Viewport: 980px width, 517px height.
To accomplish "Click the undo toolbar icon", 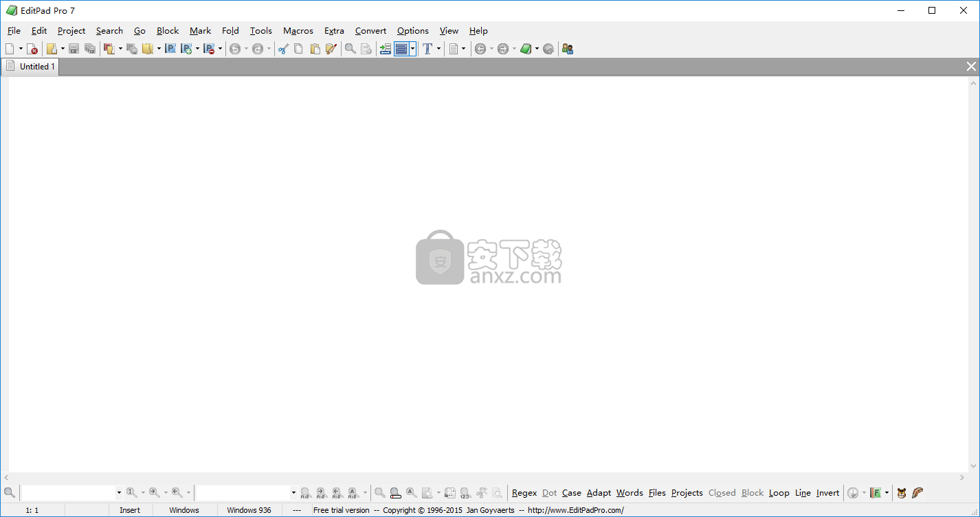I will (235, 49).
